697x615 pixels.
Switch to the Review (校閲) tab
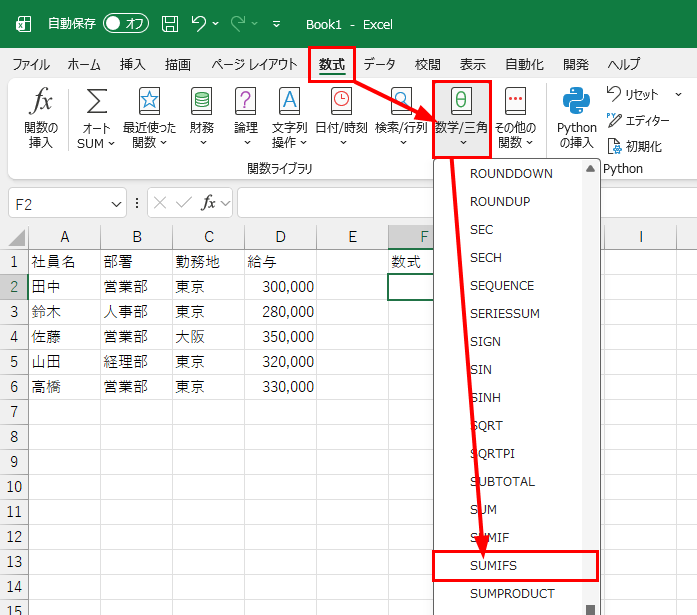pos(428,65)
